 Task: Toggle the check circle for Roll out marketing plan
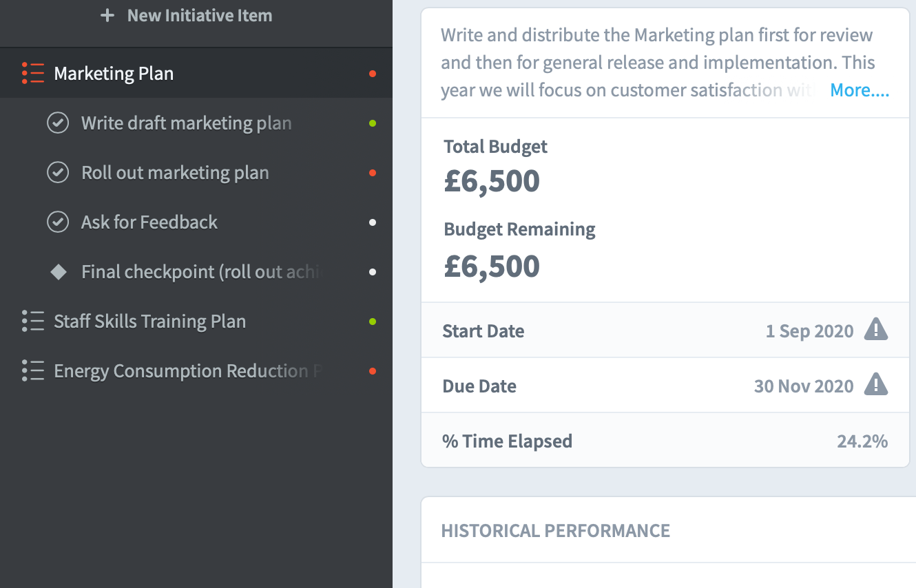(x=58, y=173)
